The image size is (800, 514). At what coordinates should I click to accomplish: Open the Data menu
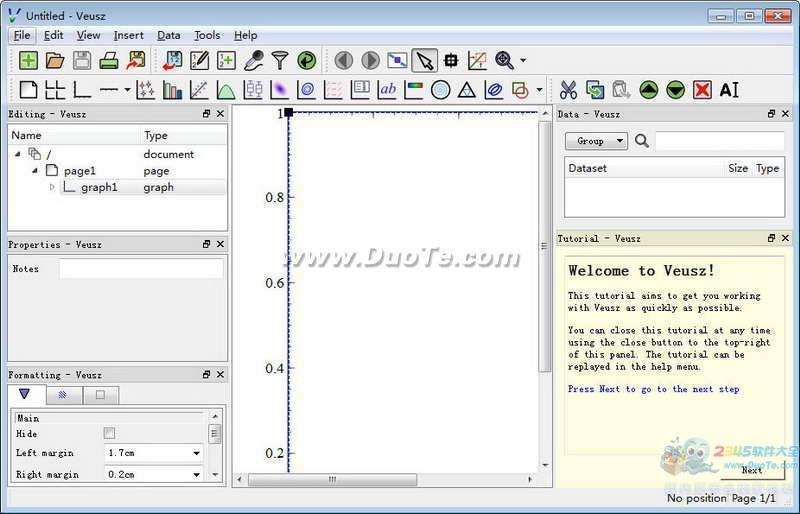pos(168,35)
